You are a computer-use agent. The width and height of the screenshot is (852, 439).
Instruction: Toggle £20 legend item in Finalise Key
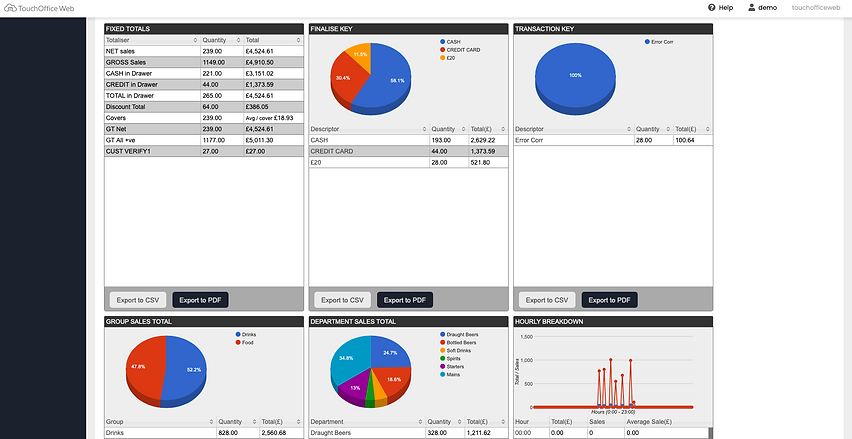click(x=447, y=57)
